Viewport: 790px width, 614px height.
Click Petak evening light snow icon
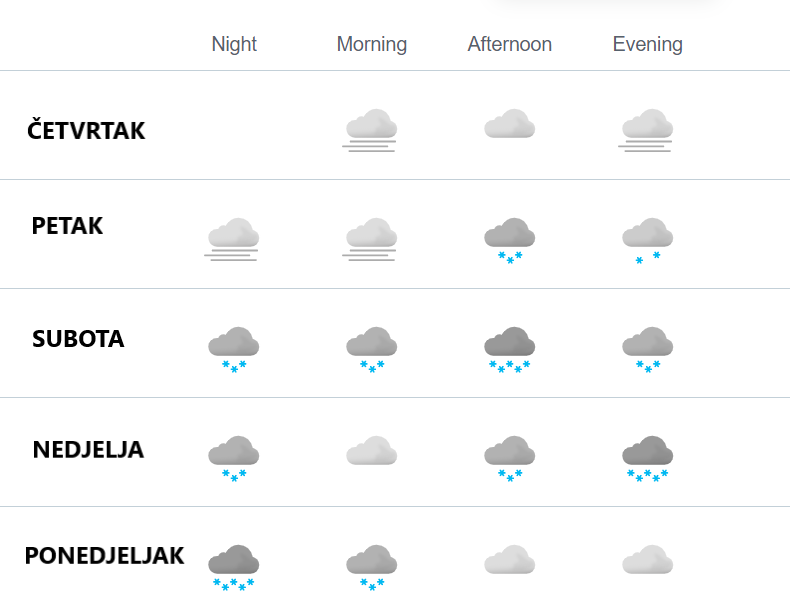point(647,241)
